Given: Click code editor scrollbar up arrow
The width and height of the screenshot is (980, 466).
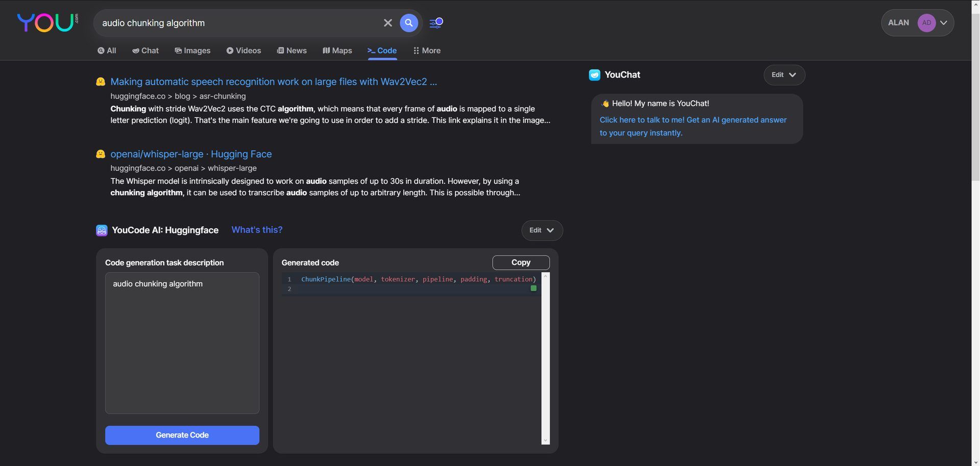Looking at the screenshot, I should coord(546,276).
